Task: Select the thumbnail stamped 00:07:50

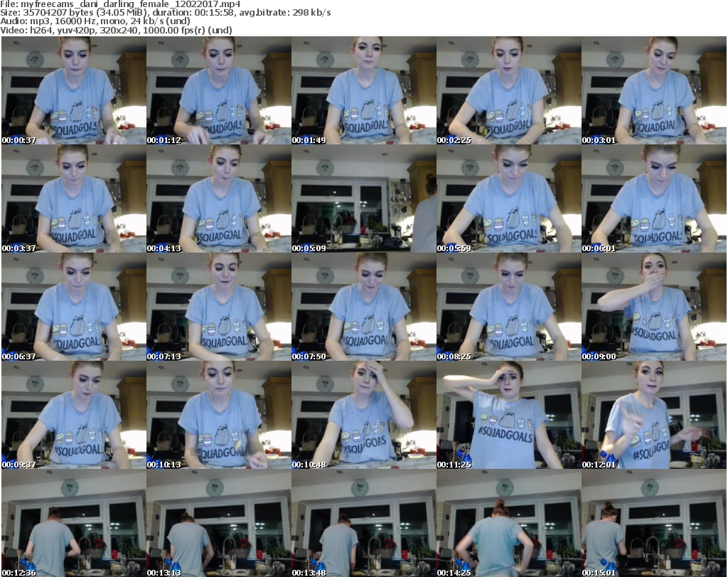Action: point(363,307)
